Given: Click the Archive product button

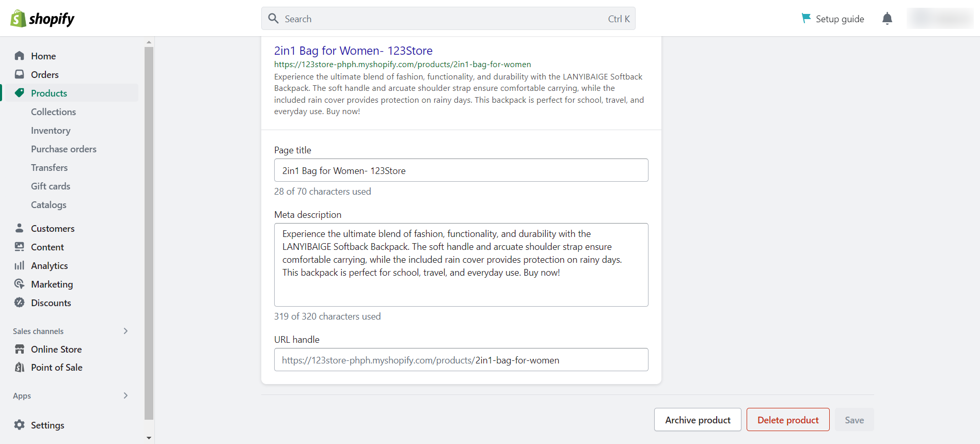Looking at the screenshot, I should 698,420.
